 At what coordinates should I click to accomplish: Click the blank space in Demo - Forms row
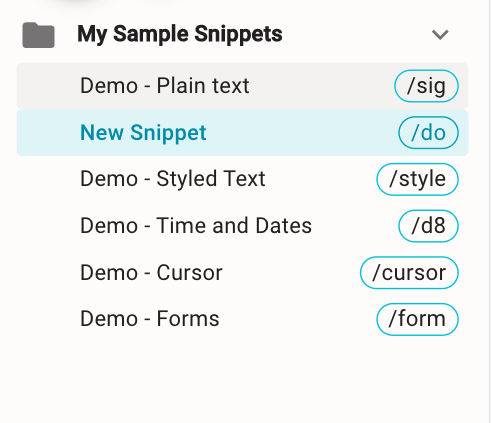297,319
